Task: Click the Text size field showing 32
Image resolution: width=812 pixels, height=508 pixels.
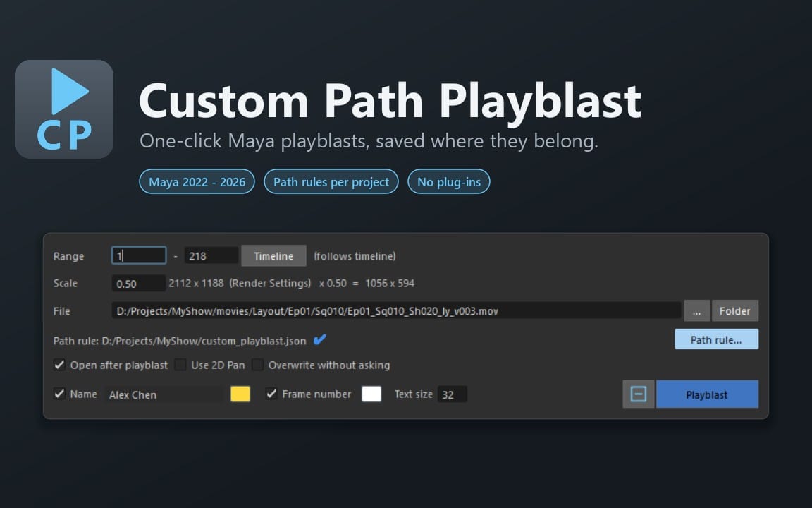Action: tap(452, 394)
